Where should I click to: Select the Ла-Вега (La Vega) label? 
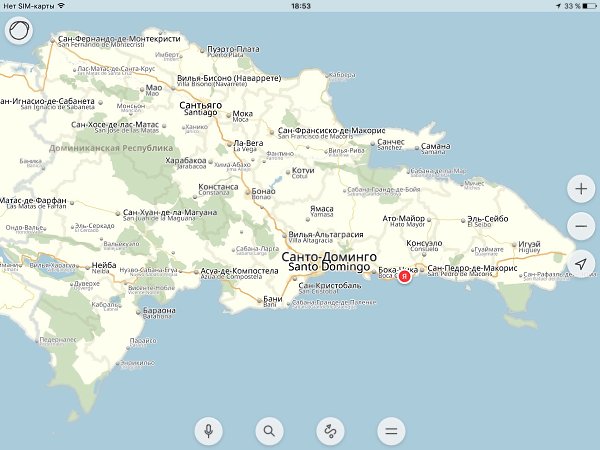tap(247, 145)
